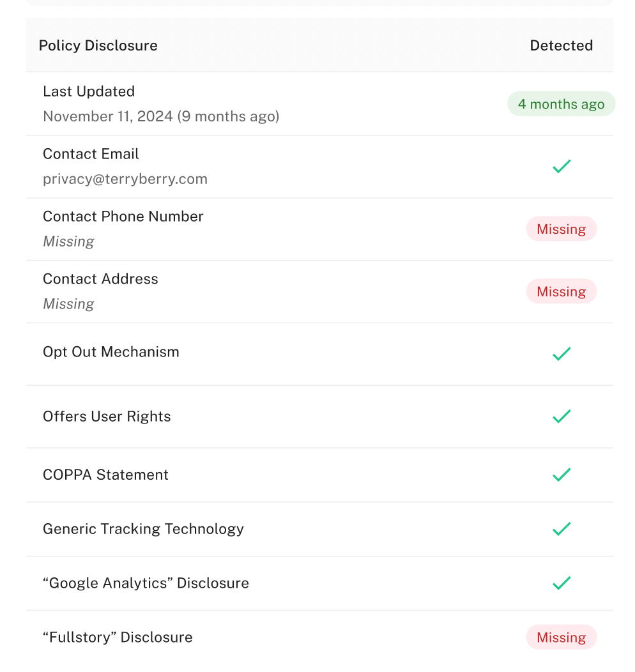This screenshot has width=635, height=672.
Task: Select the Policy Disclosure column header
Action: [x=98, y=46]
